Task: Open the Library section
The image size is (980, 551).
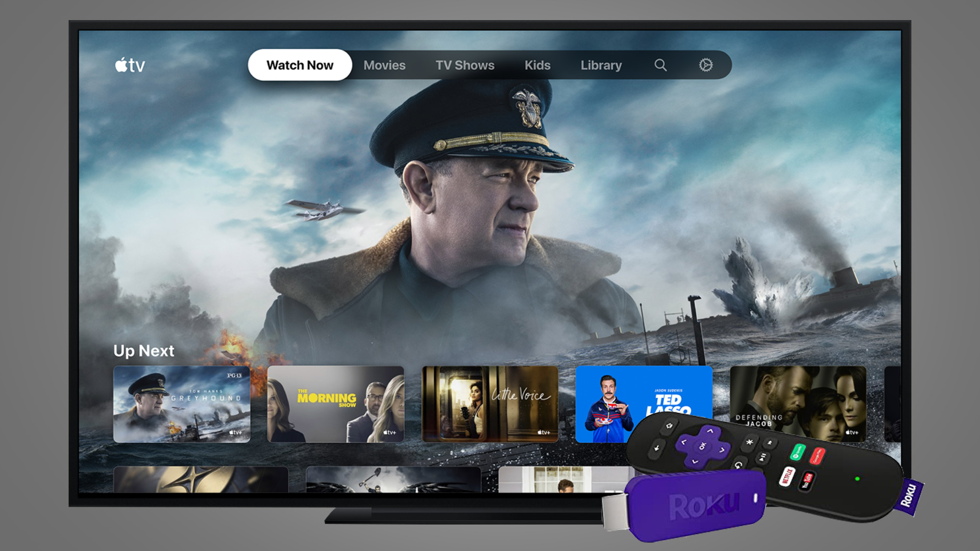Action: coord(602,65)
